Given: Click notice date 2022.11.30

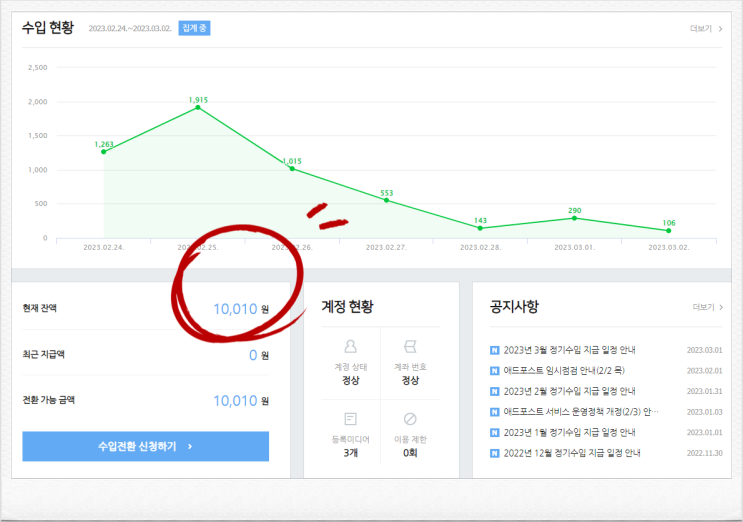Looking at the screenshot, I should (x=705, y=453).
